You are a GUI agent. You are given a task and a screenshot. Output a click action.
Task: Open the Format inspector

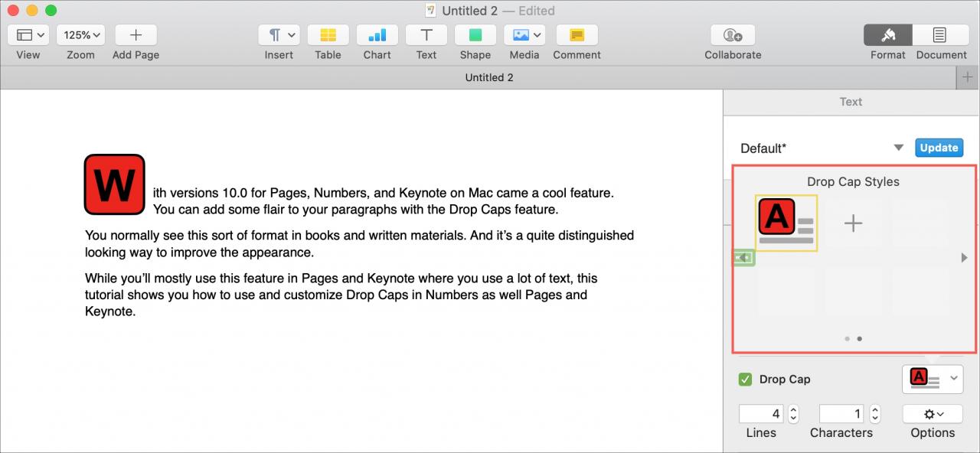click(888, 35)
